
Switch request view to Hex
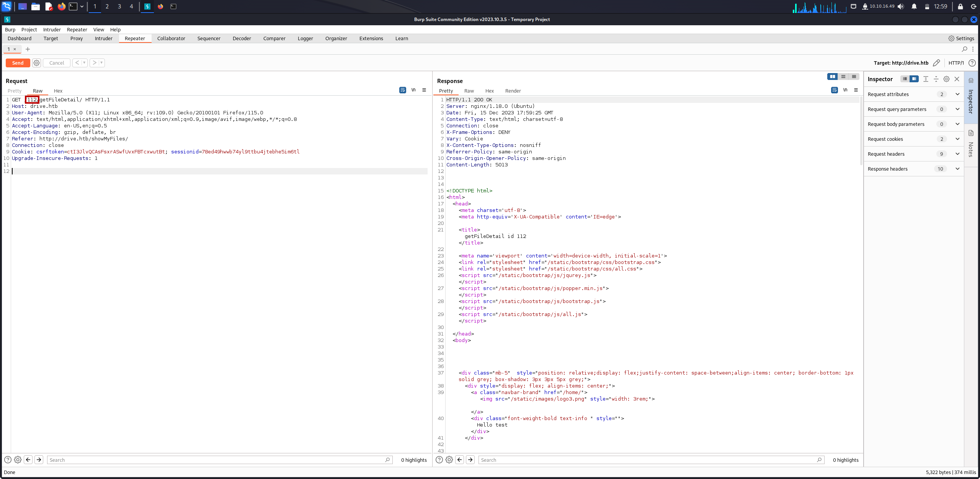point(58,91)
